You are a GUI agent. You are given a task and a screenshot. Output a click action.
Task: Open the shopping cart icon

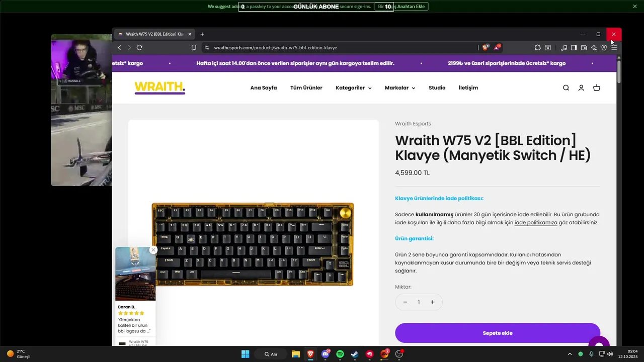(x=597, y=88)
